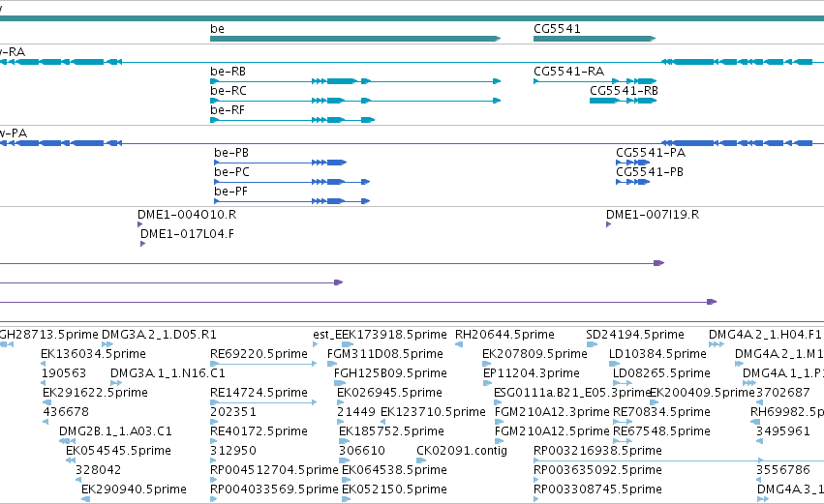Click the DME1-004O10.R feature label
The image size is (824, 504).
[187, 215]
